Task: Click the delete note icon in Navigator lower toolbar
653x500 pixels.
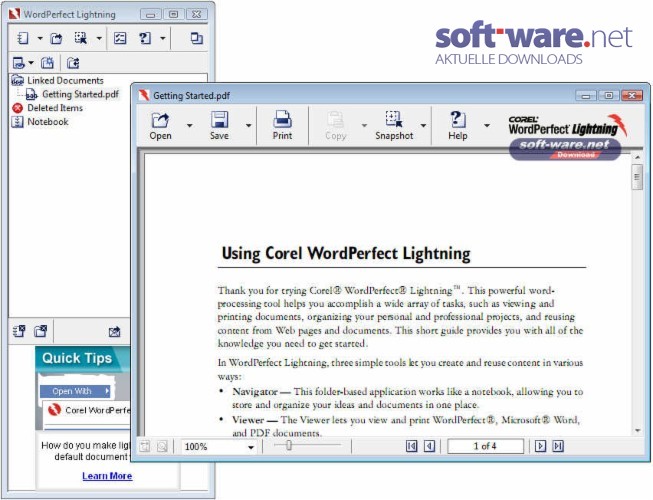Action: tap(19, 331)
